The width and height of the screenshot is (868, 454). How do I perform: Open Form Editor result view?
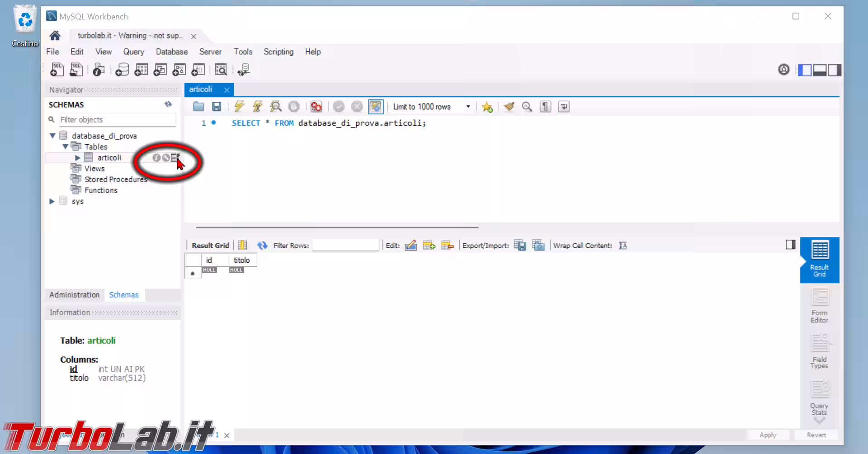click(x=819, y=306)
